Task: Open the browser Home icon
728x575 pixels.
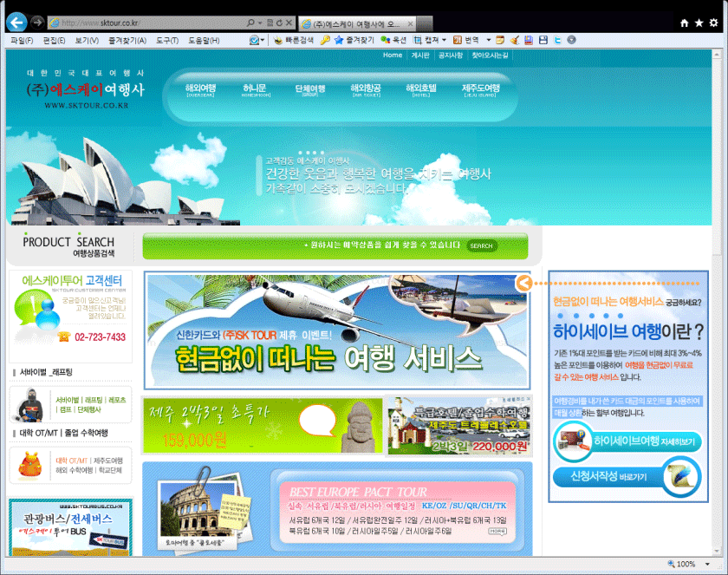Action: (x=685, y=23)
